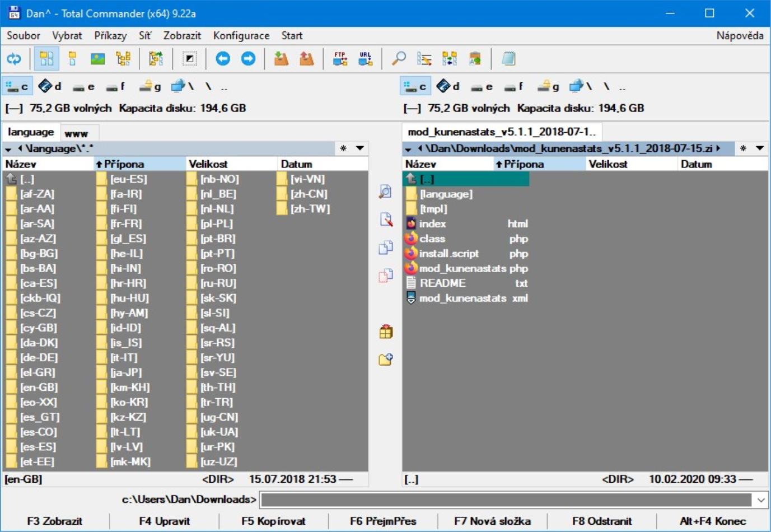Select drive c in right panel
Image resolution: width=771 pixels, height=532 pixels.
click(415, 86)
